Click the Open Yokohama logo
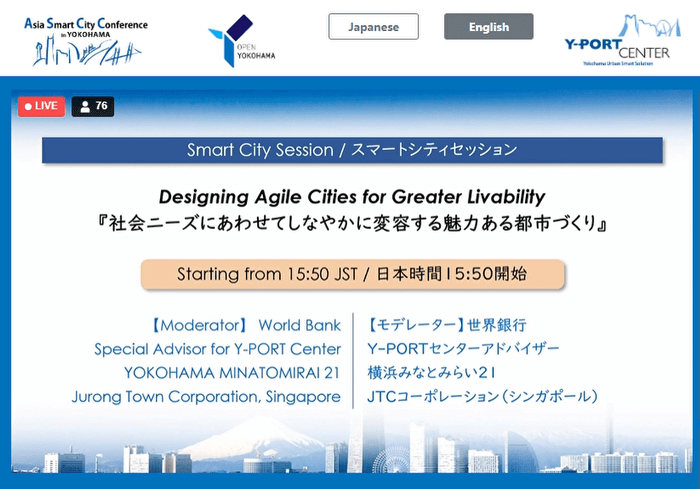 (242, 41)
